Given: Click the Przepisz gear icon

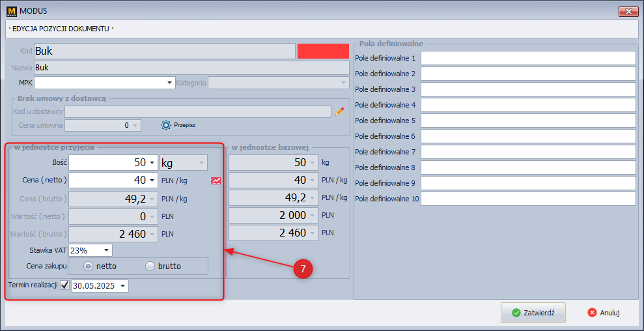Looking at the screenshot, I should 165,125.
